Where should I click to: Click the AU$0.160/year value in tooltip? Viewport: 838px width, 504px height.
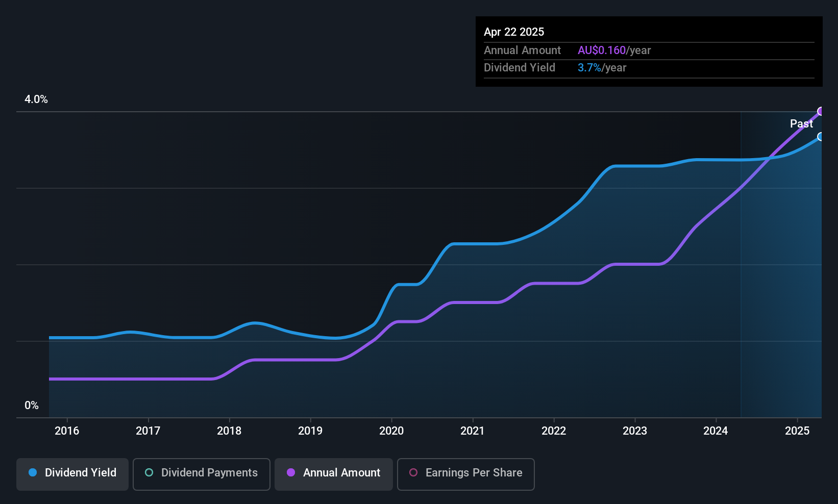tap(614, 51)
